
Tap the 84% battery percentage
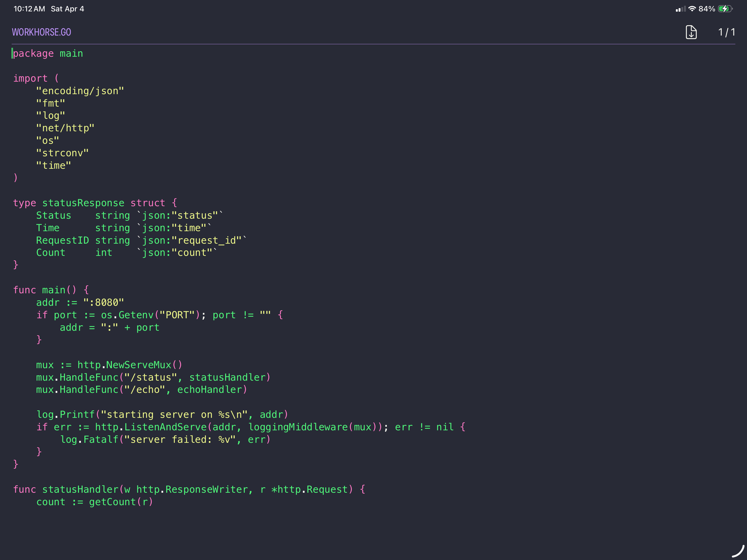(x=707, y=9)
